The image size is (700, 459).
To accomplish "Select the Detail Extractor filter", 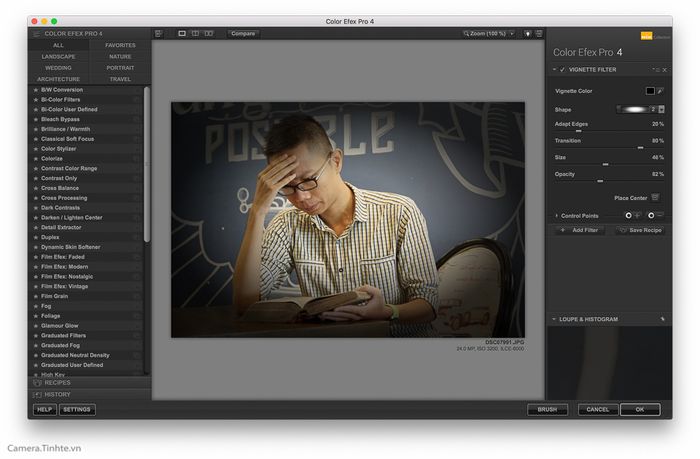I will pyautogui.click(x=87, y=227).
